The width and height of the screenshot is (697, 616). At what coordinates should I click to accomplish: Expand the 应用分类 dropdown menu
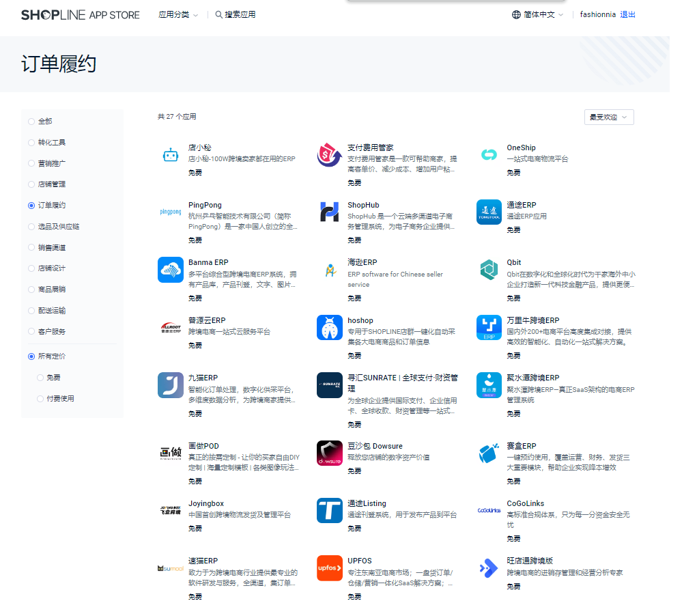[178, 14]
